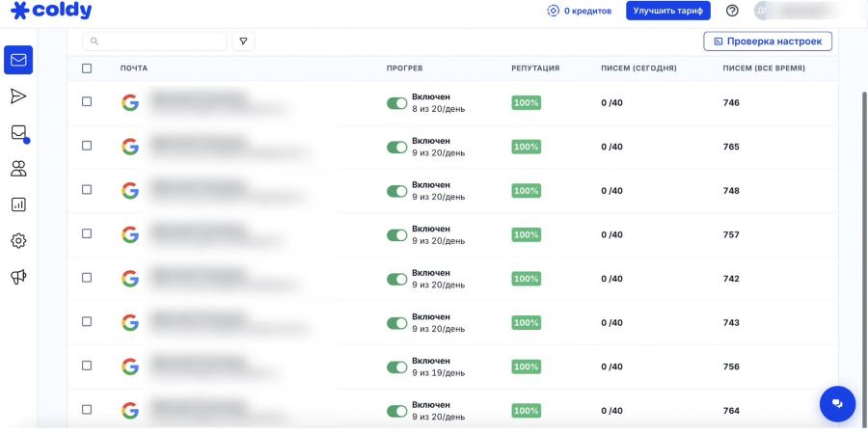The image size is (868, 434).
Task: Disable warm-up toggle in row with 764
Action: point(397,411)
